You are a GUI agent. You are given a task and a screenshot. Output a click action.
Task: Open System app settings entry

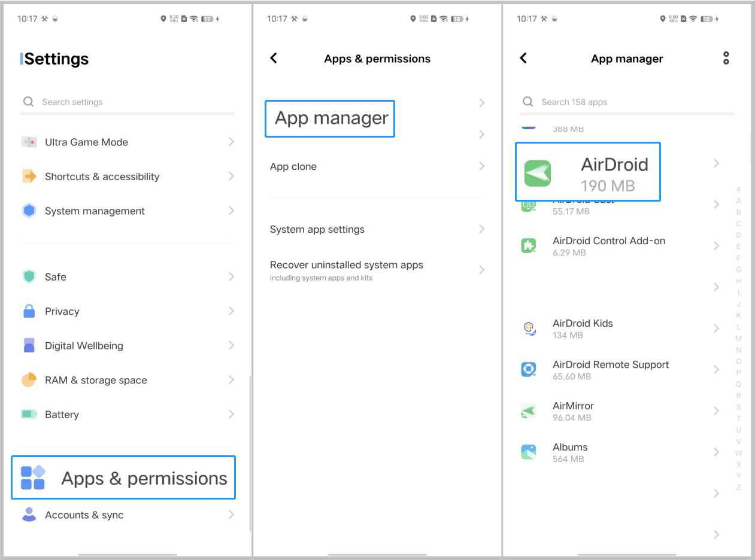click(377, 229)
